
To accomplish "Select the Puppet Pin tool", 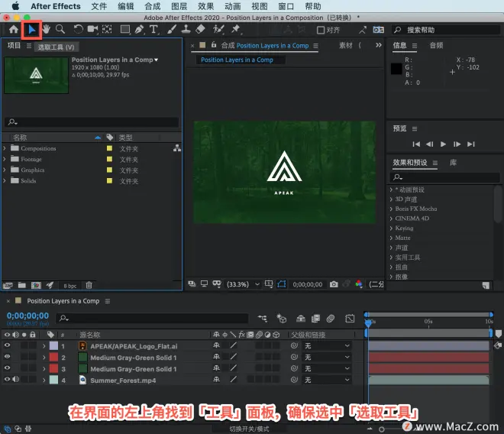I will (x=236, y=29).
